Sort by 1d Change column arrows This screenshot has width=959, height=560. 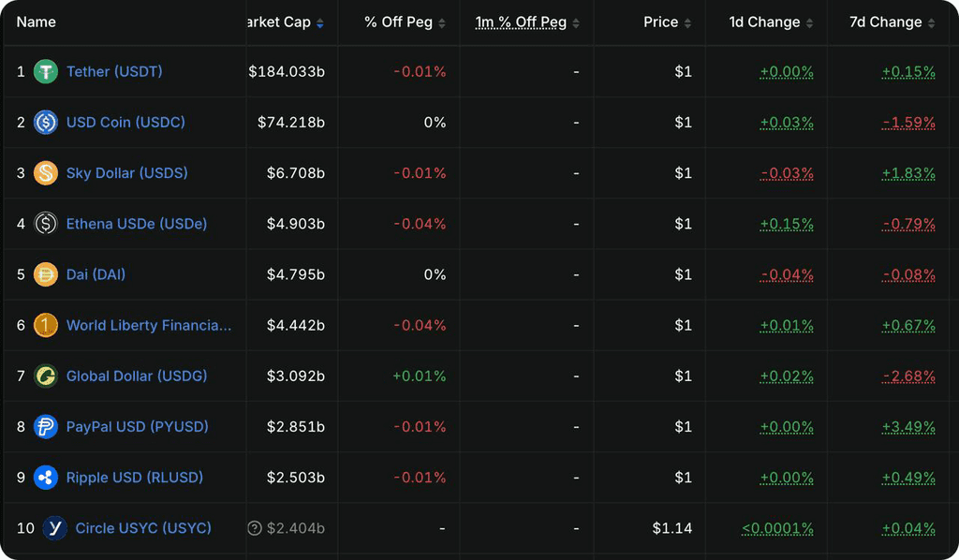(x=809, y=23)
